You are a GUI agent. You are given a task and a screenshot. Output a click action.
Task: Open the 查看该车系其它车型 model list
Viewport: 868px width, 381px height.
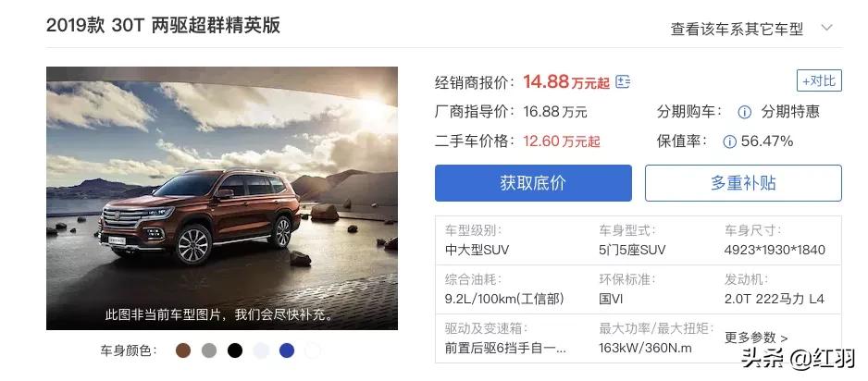[x=737, y=29]
